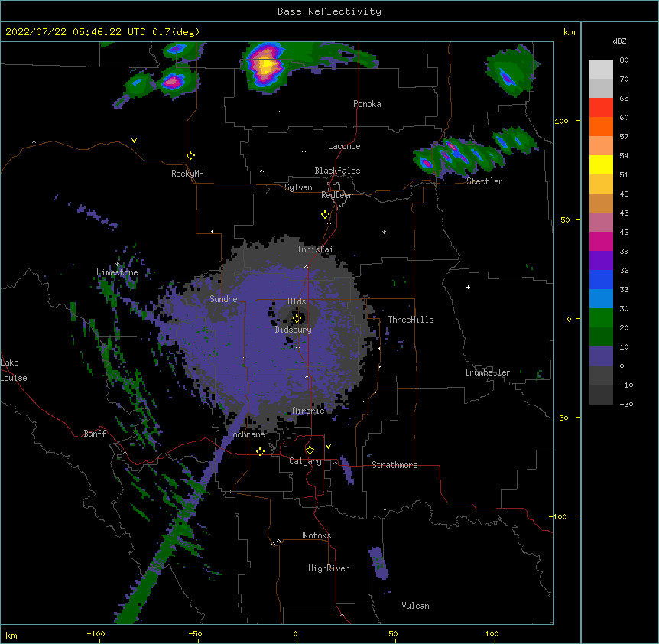This screenshot has width=659, height=644.
Task: Click the Innisfail city label
Action: [x=317, y=249]
